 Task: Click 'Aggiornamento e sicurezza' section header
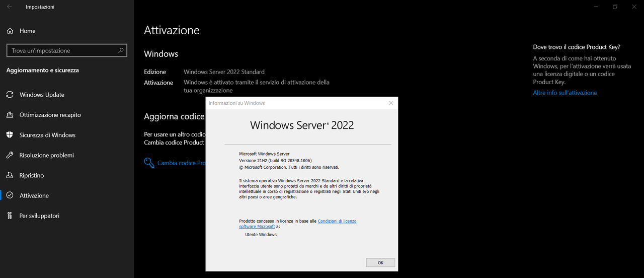pyautogui.click(x=42, y=71)
